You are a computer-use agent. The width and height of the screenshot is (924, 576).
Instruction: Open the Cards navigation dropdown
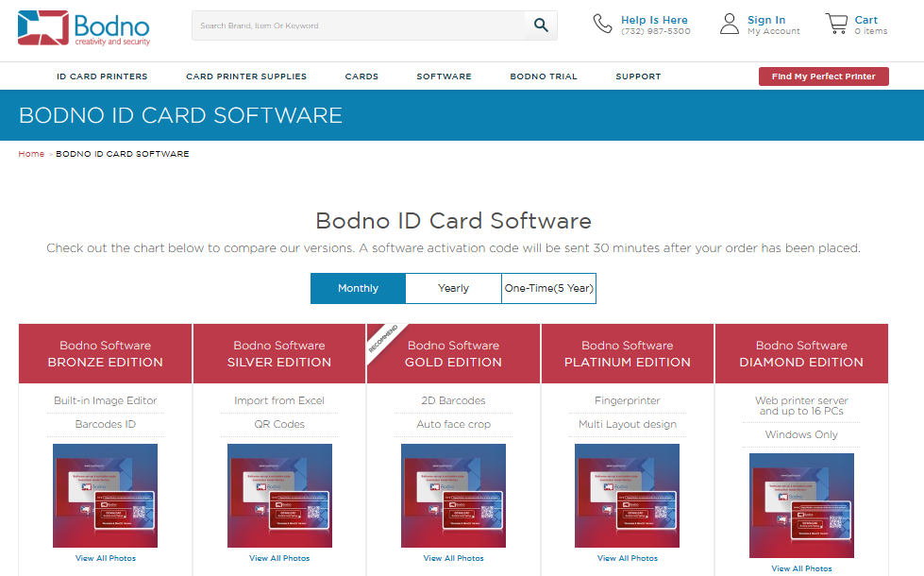361,76
